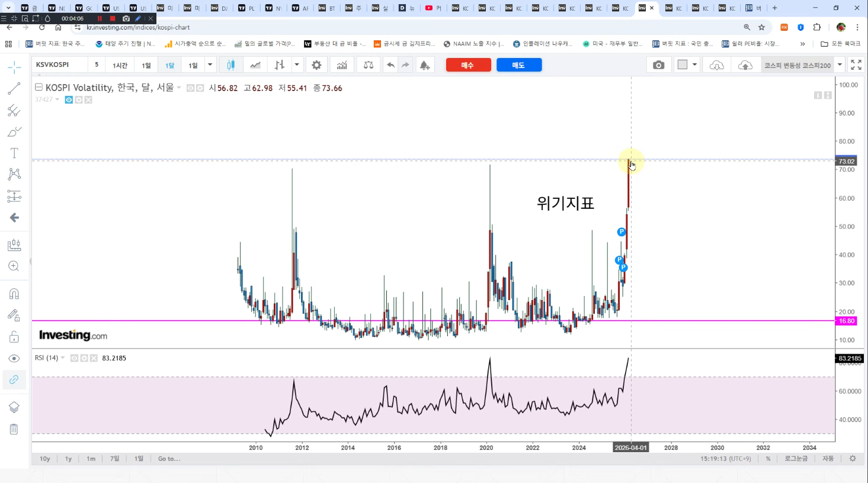Screen dimensions: 868x483
Task: Click the KSVKOSPI symbol field
Action: coord(59,65)
